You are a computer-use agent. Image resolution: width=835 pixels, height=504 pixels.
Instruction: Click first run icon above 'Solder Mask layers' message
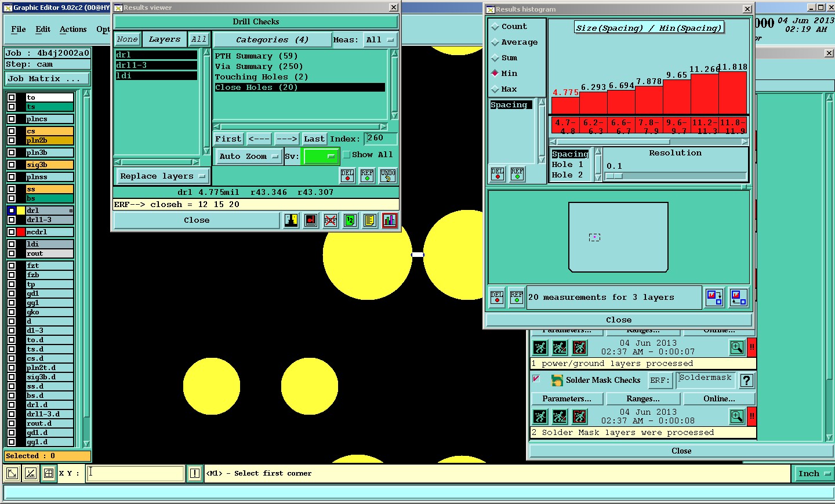tap(540, 416)
